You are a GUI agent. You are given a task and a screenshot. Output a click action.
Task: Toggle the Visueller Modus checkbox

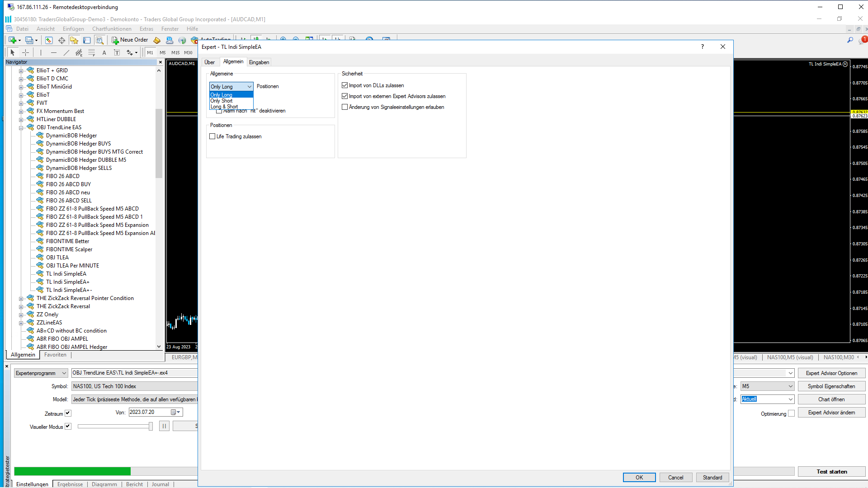(68, 426)
